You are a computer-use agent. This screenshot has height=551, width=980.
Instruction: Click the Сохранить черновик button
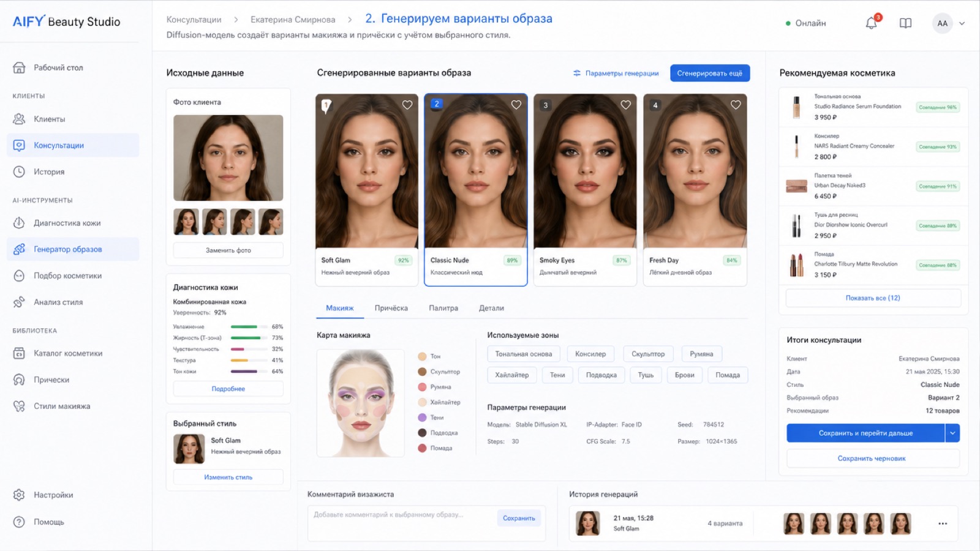click(873, 459)
